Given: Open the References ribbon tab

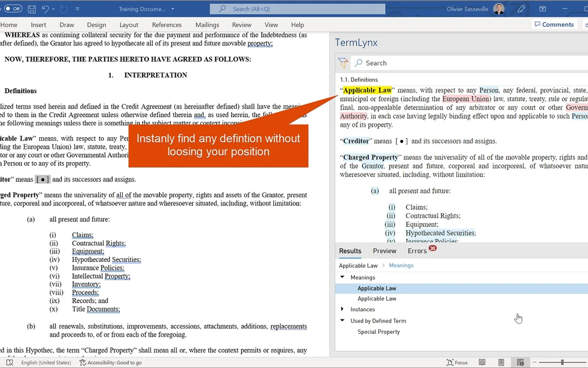Looking at the screenshot, I should [x=167, y=25].
